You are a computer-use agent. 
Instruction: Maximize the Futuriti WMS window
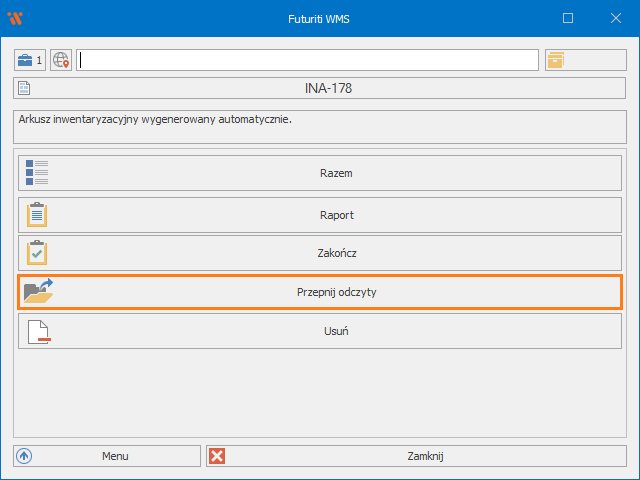[x=568, y=18]
